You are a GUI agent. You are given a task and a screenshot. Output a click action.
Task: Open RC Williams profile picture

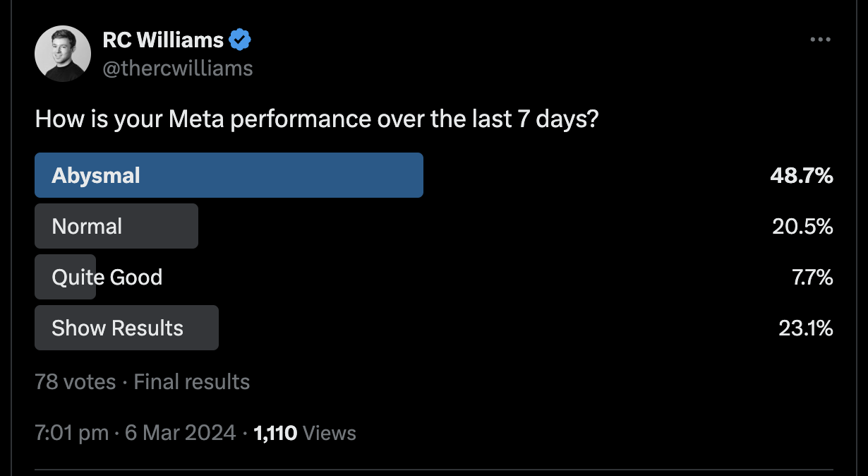coord(63,54)
